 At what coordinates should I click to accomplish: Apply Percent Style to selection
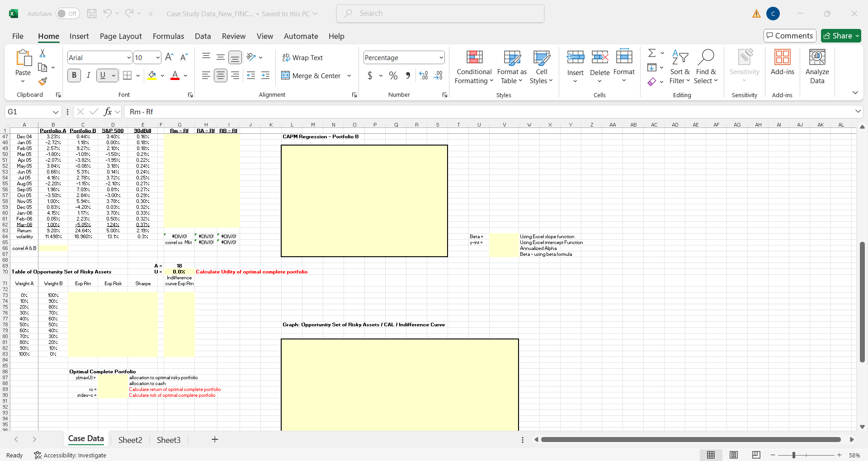coord(393,75)
